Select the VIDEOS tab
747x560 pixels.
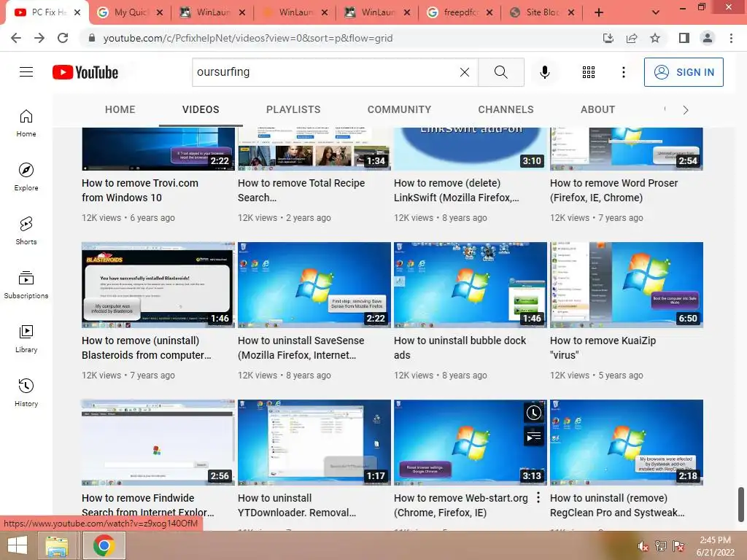coord(201,109)
